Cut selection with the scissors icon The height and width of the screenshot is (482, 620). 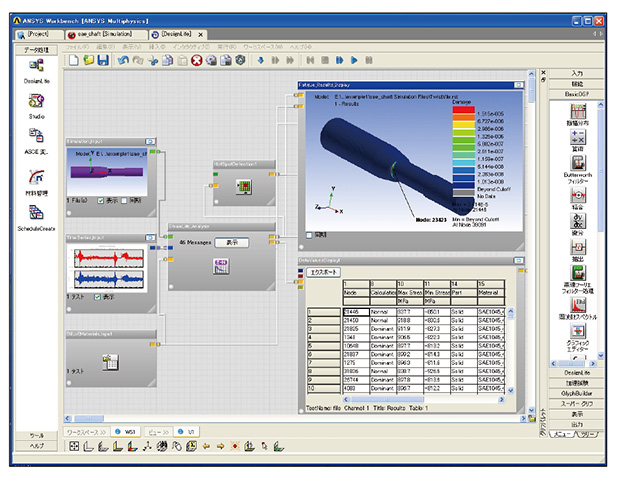[153, 60]
